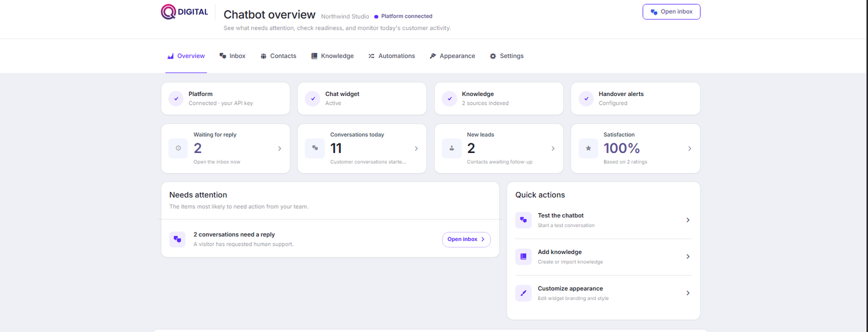Switch to the Knowledge tab
868x332 pixels.
[x=333, y=56]
